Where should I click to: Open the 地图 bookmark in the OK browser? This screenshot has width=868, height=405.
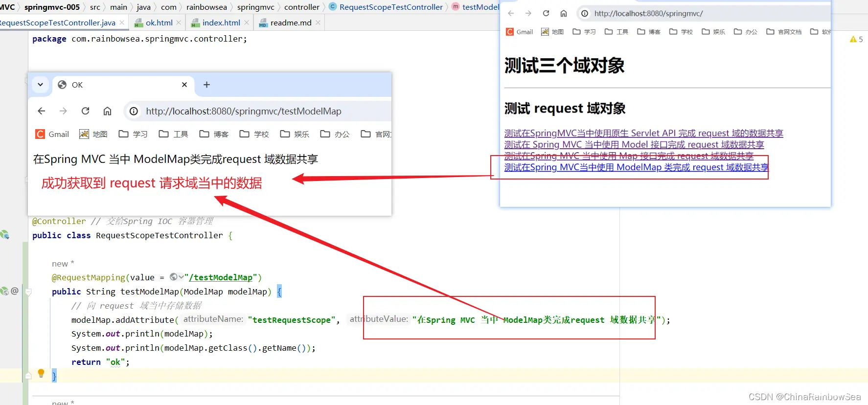click(x=93, y=134)
